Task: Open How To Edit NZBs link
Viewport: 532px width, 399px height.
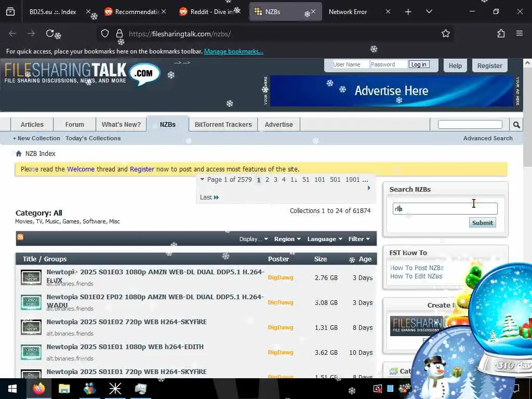Action: (x=416, y=276)
